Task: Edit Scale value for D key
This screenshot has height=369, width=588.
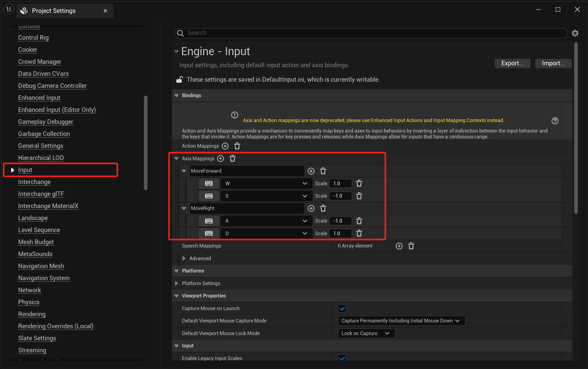Action: pyautogui.click(x=340, y=233)
